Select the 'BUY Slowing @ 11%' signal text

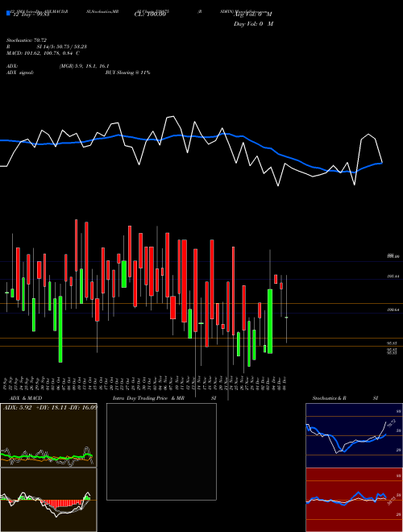[x=127, y=73]
